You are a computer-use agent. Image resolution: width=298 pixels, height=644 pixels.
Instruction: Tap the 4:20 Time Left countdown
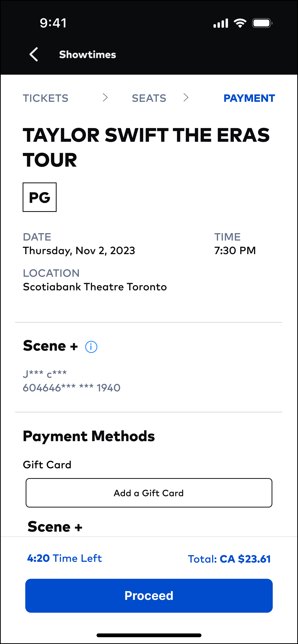tap(64, 558)
